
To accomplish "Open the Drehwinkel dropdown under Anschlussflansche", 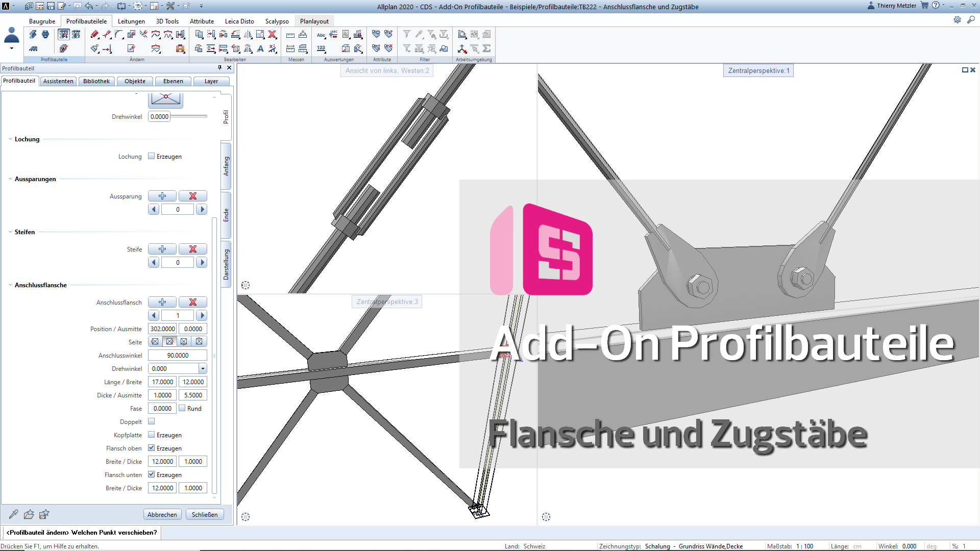I will point(203,368).
